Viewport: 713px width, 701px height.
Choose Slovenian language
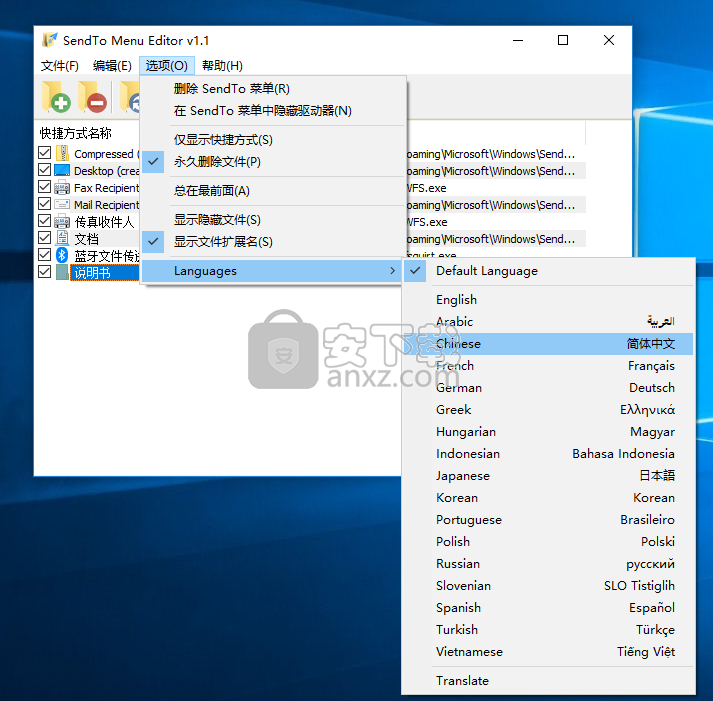point(548,586)
